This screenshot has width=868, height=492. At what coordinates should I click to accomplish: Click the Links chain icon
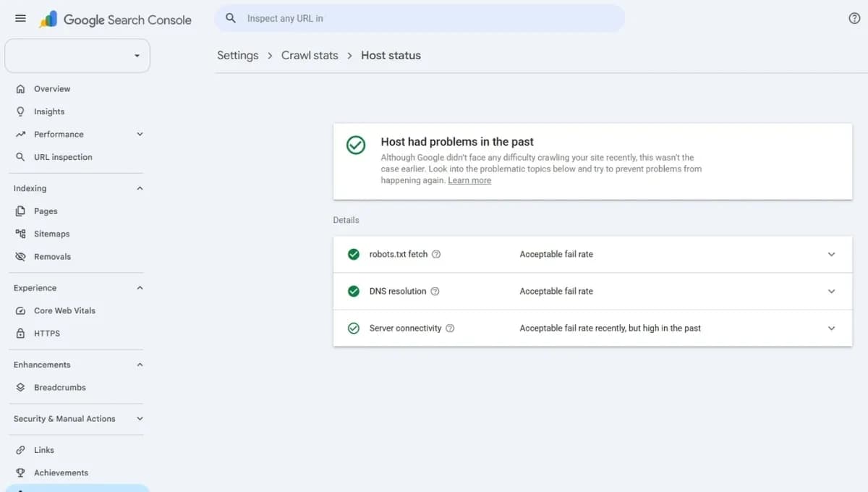point(20,450)
